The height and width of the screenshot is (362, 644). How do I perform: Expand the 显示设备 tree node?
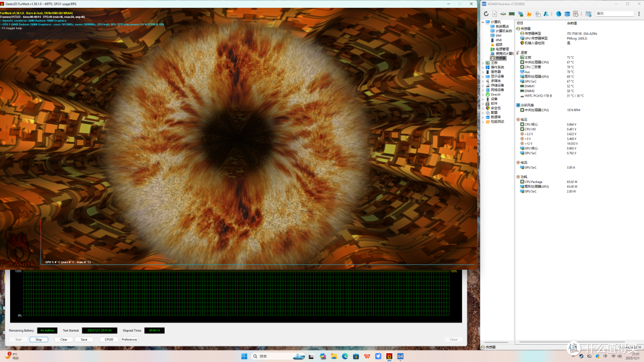click(483, 76)
